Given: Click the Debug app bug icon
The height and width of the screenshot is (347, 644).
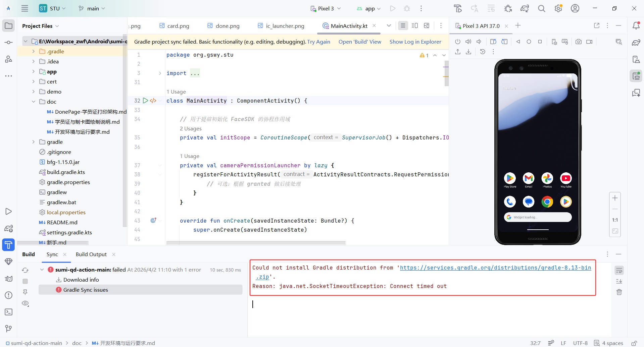Looking at the screenshot, I should tap(407, 8).
